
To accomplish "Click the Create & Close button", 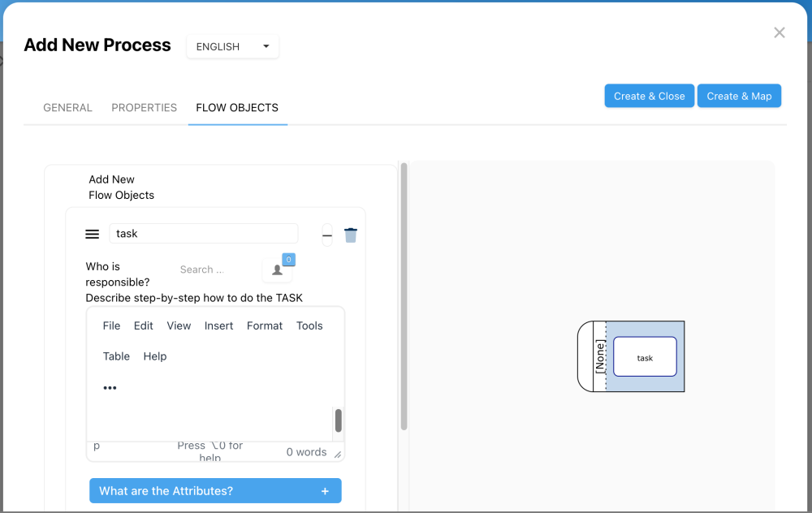I will (650, 96).
